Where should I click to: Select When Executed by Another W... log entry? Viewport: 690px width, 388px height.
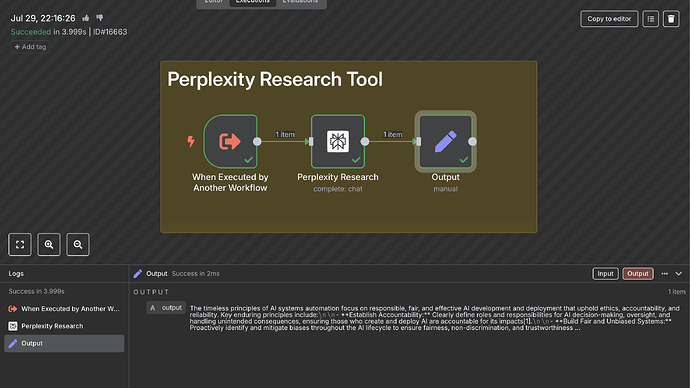pyautogui.click(x=64, y=309)
